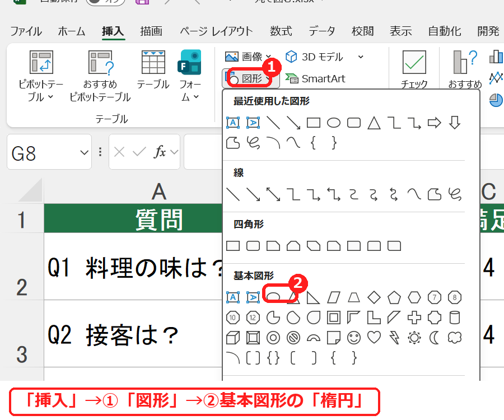Select the no-symbol prohibition shape

[x=293, y=338]
